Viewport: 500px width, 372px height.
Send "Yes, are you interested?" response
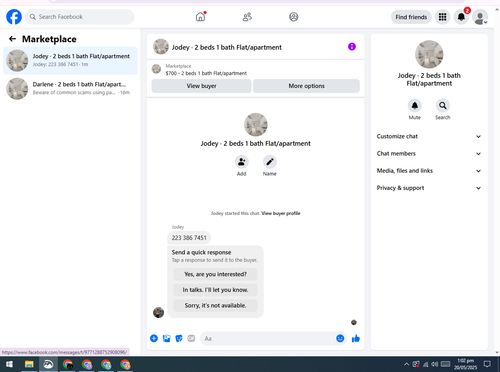pos(215,274)
